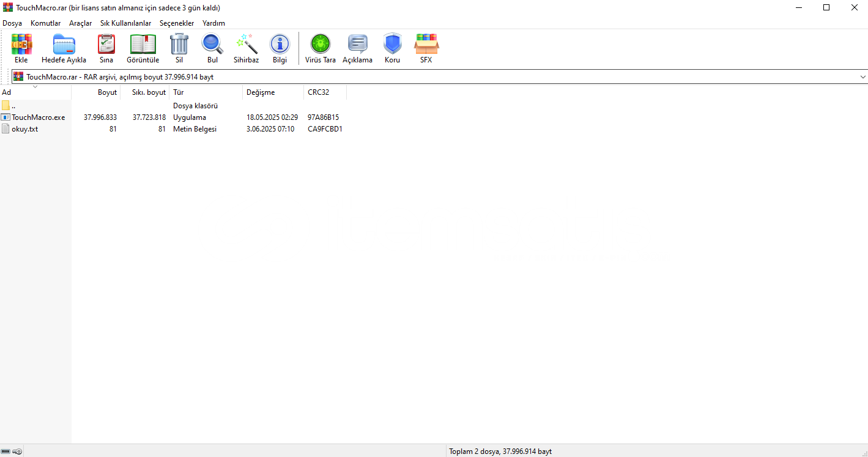
Task: Start Virüs Tara scan icon
Action: point(321,44)
